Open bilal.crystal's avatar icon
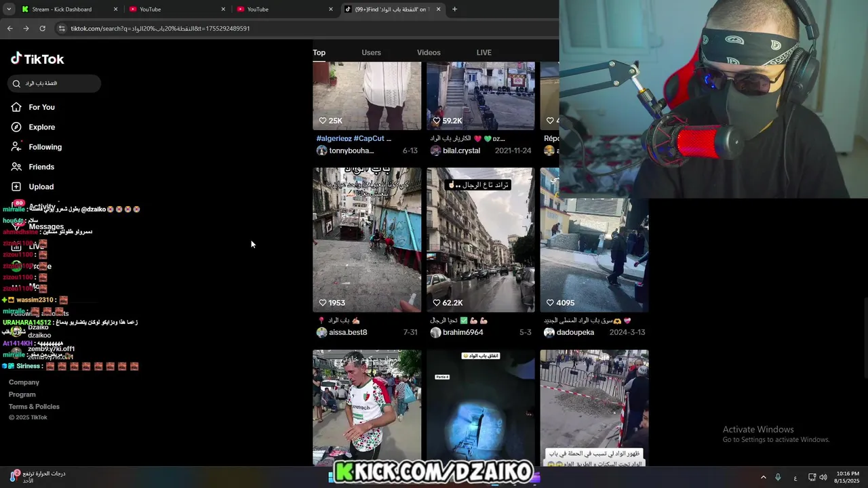The image size is (868, 488). click(x=435, y=150)
